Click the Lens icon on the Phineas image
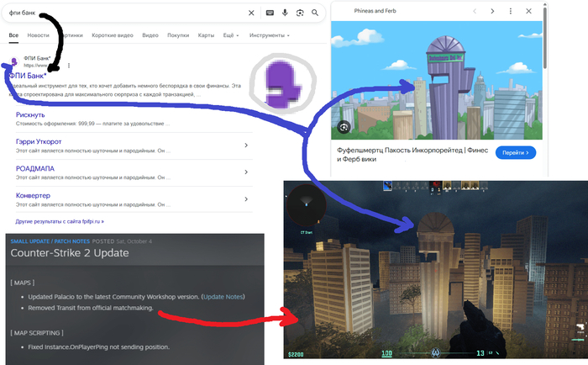The image size is (588, 365). tap(344, 127)
